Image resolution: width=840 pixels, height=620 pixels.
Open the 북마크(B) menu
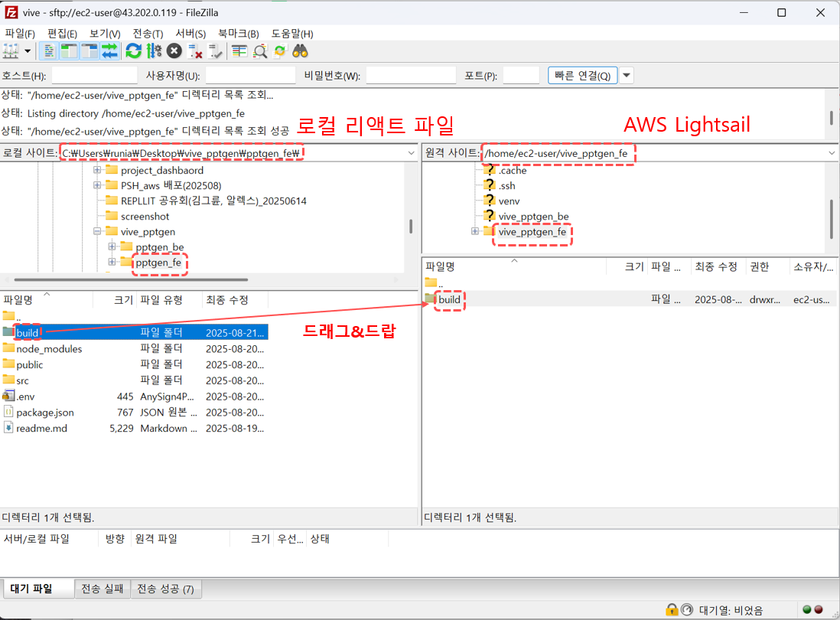[239, 34]
